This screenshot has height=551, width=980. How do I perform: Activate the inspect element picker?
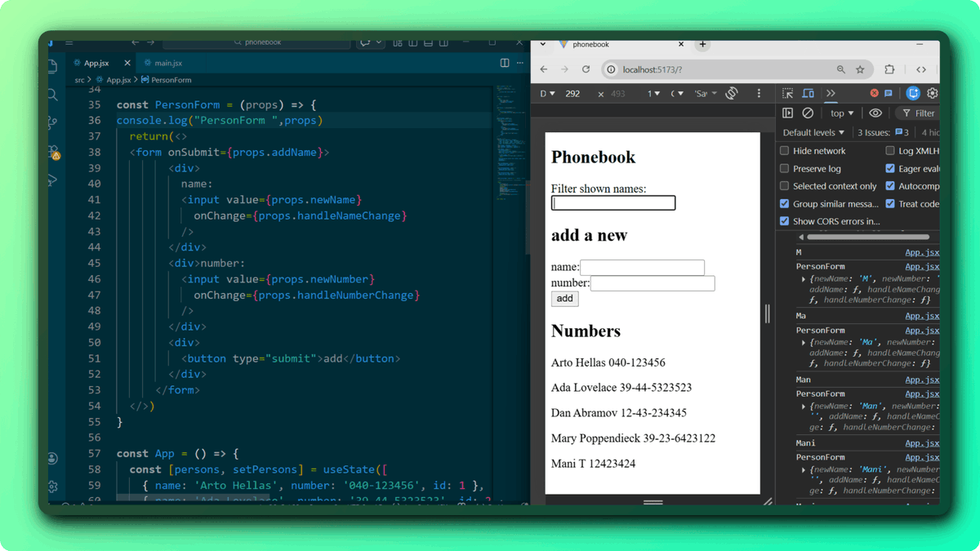coord(788,93)
